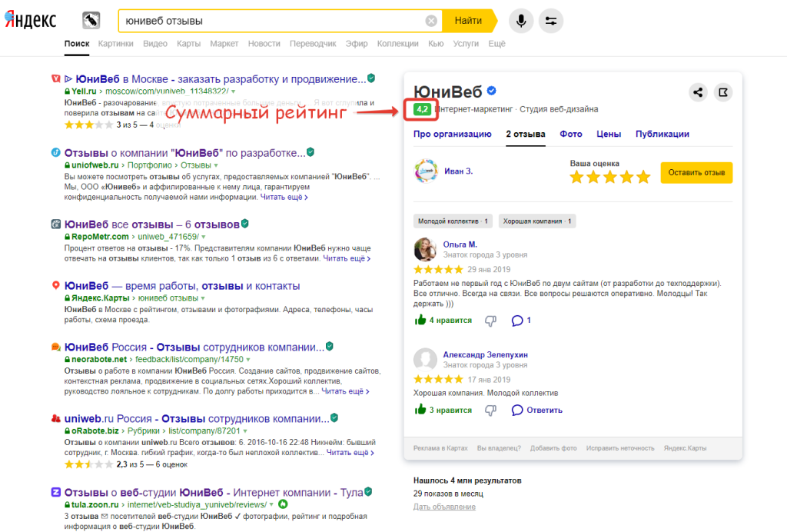Screen dimensions: 787x532
Task: Select 'Хорошая компания · 1' tag filter
Action: click(537, 221)
